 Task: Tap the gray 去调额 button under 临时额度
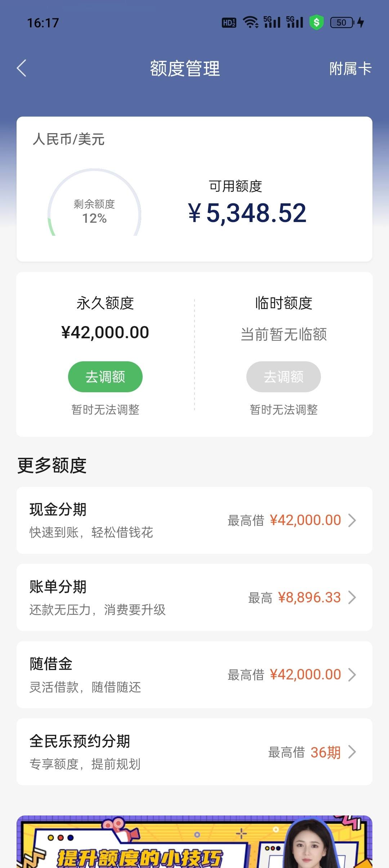click(283, 377)
